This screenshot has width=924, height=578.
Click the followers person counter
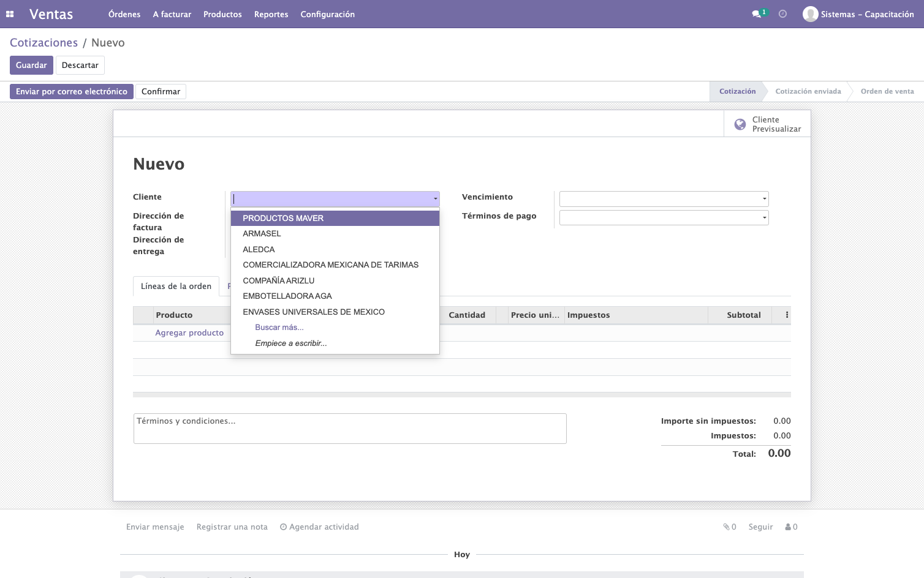coord(791,527)
